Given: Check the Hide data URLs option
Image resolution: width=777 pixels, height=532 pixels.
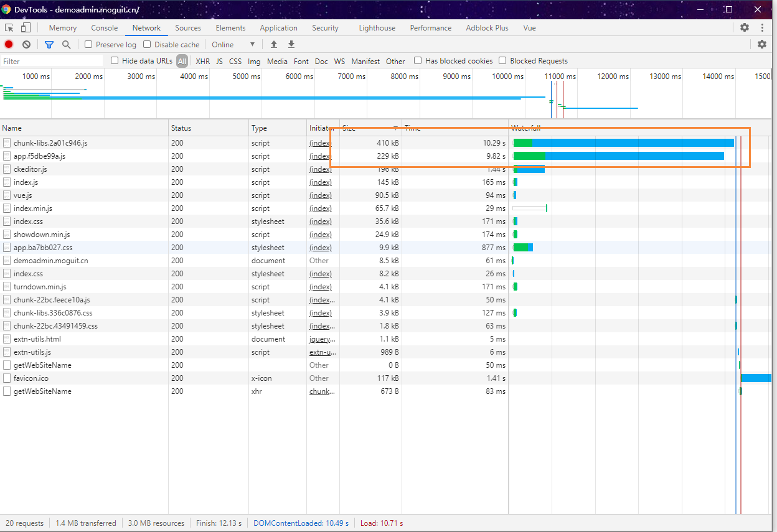Looking at the screenshot, I should click(x=115, y=61).
